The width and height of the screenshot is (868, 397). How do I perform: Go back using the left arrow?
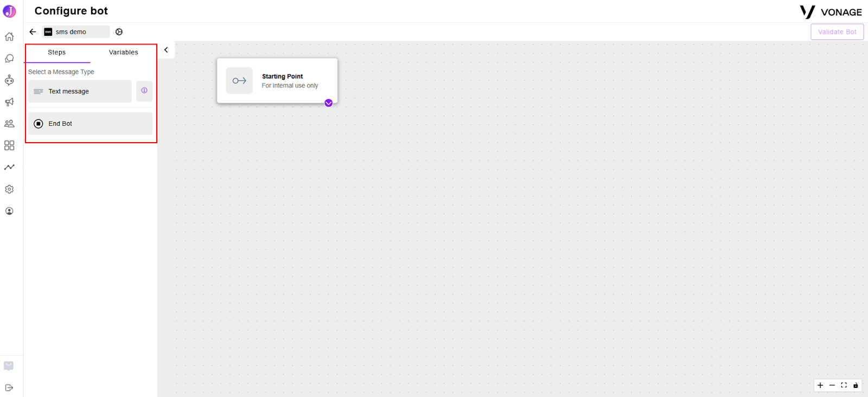click(x=33, y=32)
